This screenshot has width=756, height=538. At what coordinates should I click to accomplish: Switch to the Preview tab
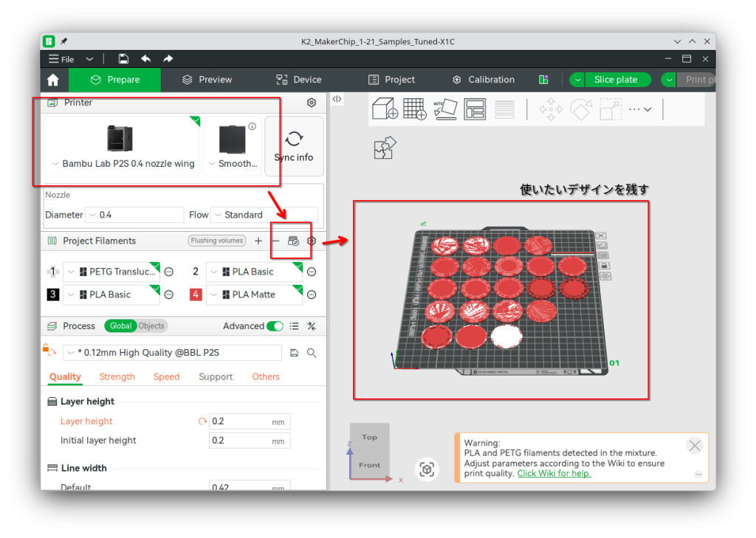pyautogui.click(x=207, y=80)
